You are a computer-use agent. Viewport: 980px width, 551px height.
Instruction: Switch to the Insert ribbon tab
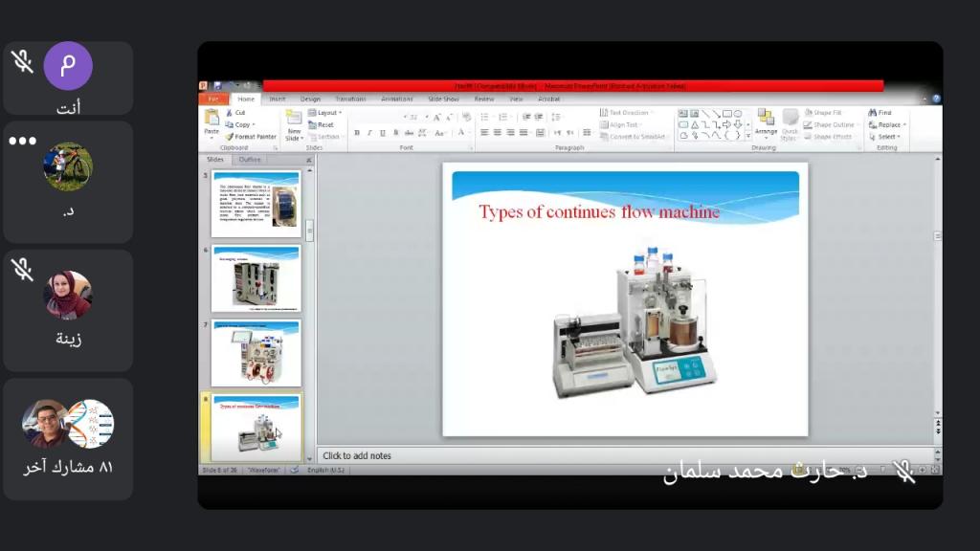tap(278, 99)
